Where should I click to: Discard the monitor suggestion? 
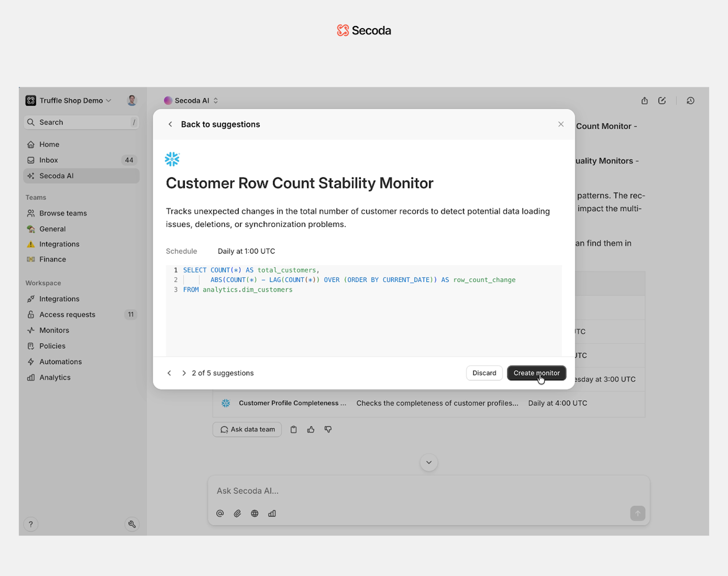click(484, 373)
